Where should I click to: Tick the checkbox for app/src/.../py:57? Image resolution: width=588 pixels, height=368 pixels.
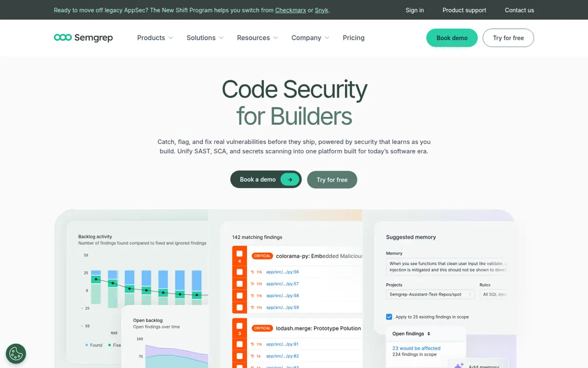coord(240,284)
